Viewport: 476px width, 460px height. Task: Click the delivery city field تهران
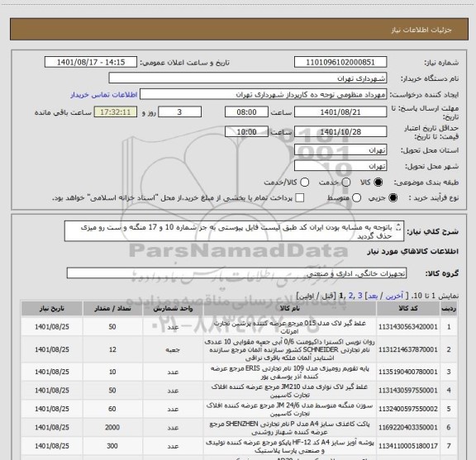tap(340, 166)
